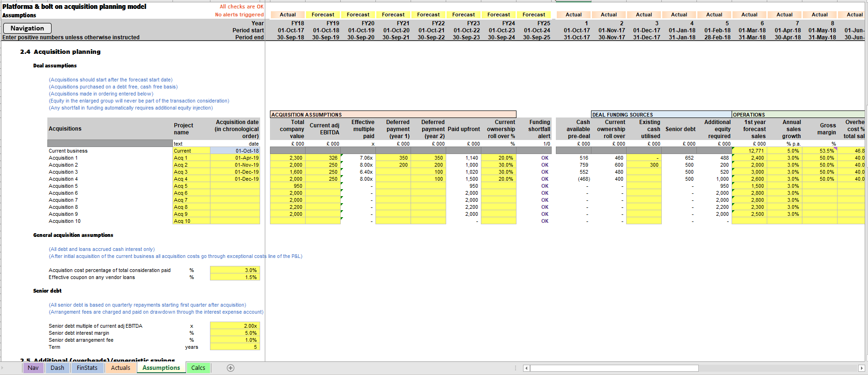This screenshot has width=868, height=375.
Task: Select Acquisition 1 paid upfront 1,140
Action: [x=464, y=158]
